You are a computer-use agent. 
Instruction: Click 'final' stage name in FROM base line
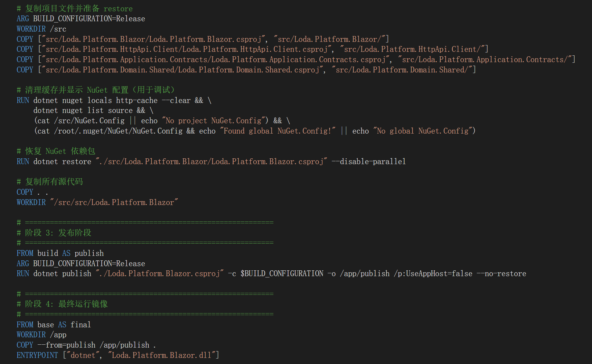tap(80, 325)
